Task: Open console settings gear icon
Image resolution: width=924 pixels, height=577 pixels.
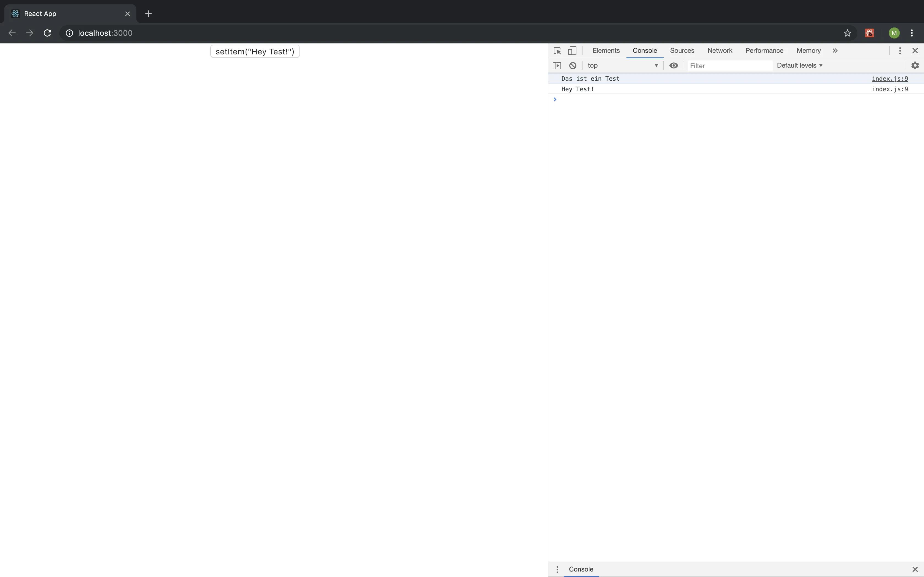Action: 915,66
